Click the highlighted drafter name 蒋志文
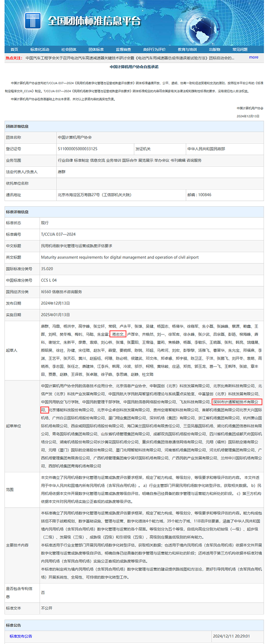The image size is (269, 644). click(x=117, y=334)
